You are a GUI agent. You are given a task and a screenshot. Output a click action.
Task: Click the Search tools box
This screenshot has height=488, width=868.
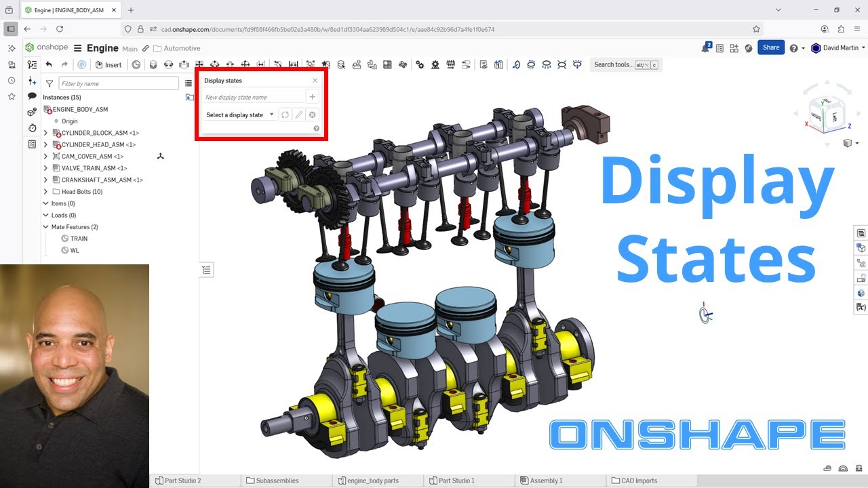(625, 65)
